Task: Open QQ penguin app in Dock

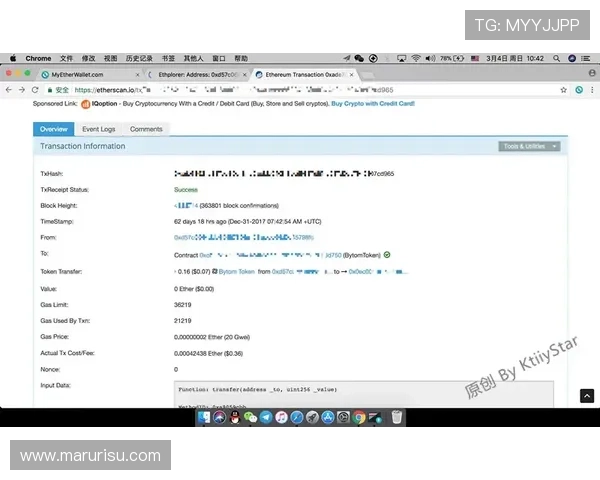Action: (x=235, y=417)
